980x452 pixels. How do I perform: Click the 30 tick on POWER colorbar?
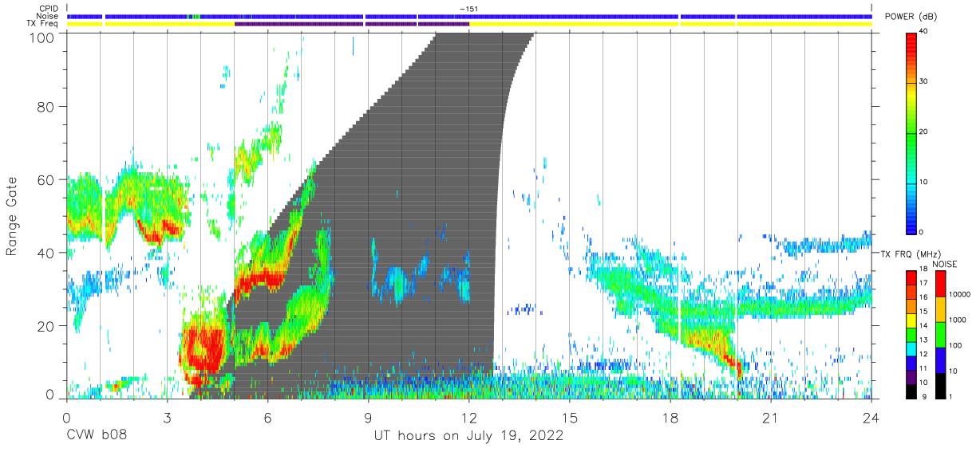[925, 81]
